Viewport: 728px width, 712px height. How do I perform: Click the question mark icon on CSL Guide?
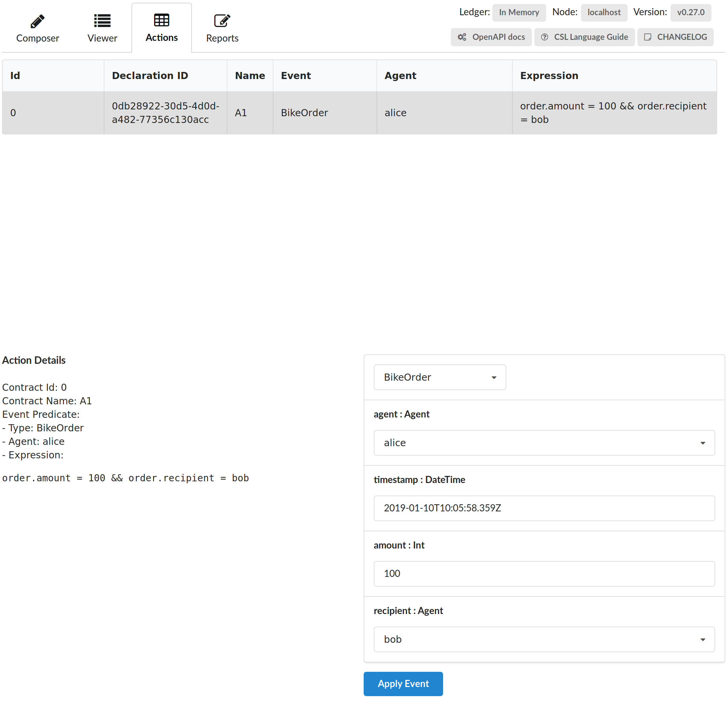point(545,37)
